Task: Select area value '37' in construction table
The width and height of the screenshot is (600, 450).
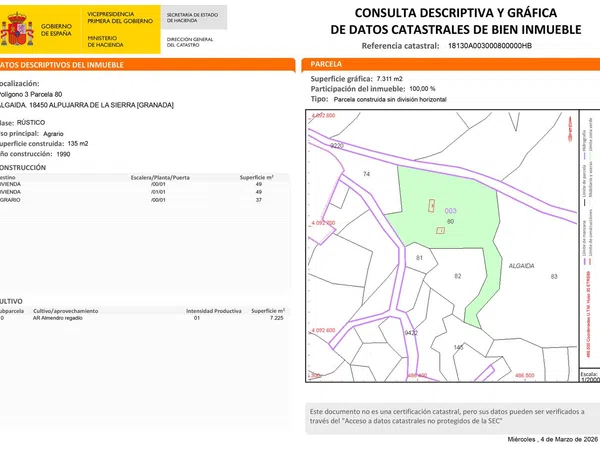Action: (259, 200)
